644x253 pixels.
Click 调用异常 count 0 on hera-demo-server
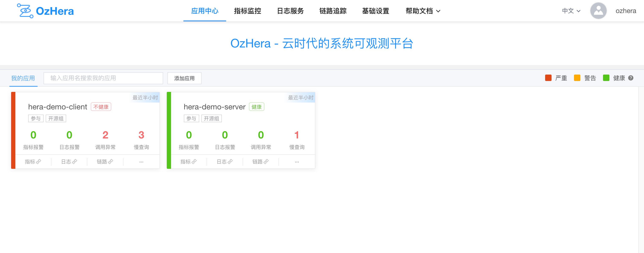(x=261, y=135)
